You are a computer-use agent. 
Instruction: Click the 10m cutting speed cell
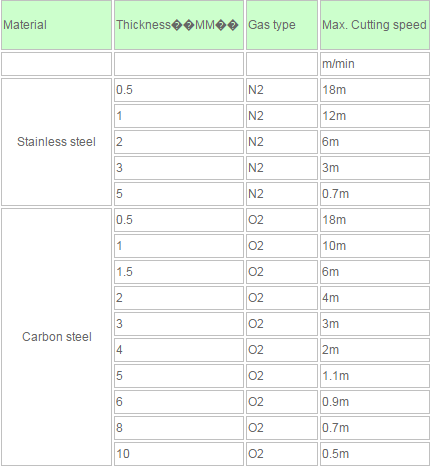coord(375,246)
